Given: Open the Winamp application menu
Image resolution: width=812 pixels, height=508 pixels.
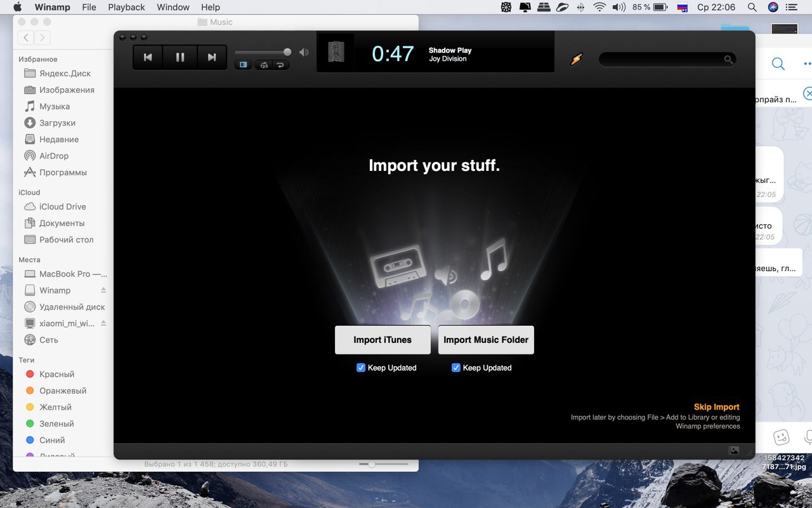Looking at the screenshot, I should (x=52, y=7).
